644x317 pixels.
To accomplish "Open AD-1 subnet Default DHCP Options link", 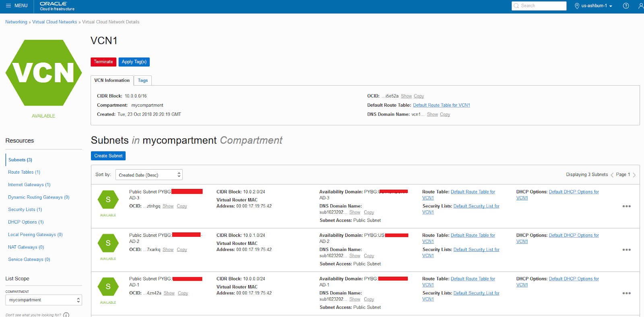I will tap(574, 279).
